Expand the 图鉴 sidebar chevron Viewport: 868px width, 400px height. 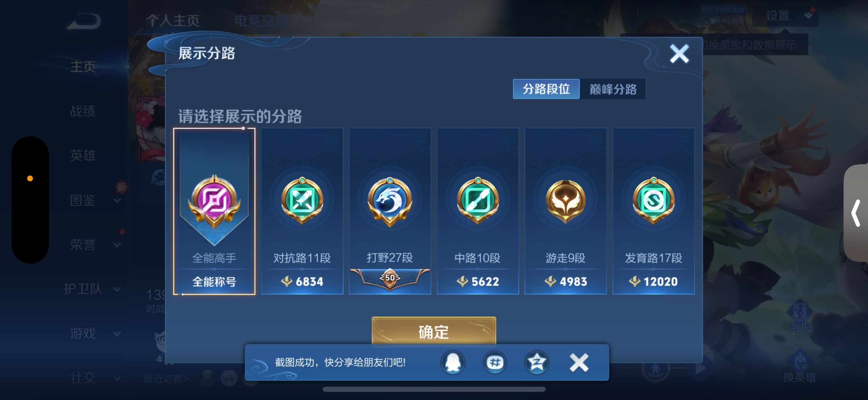[x=117, y=201]
